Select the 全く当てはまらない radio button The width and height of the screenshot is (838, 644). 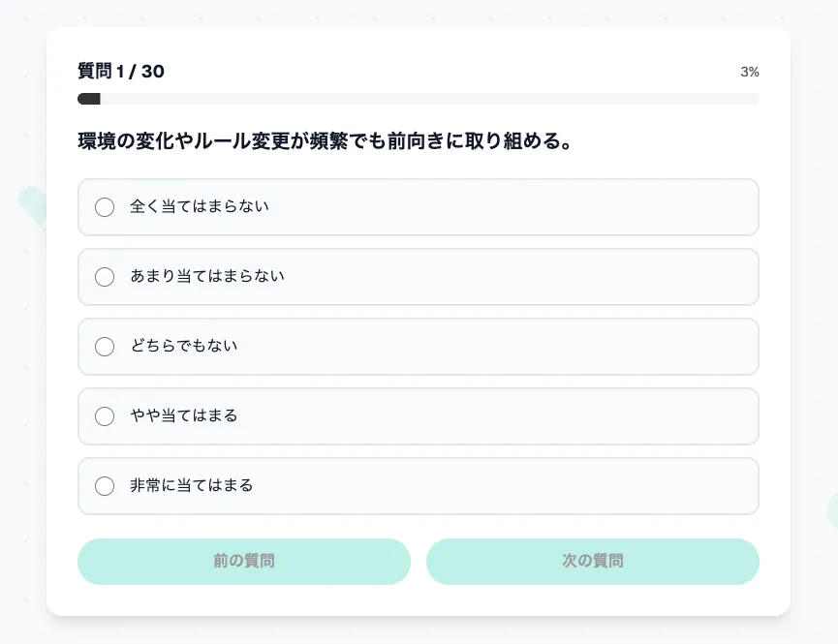[x=105, y=207]
